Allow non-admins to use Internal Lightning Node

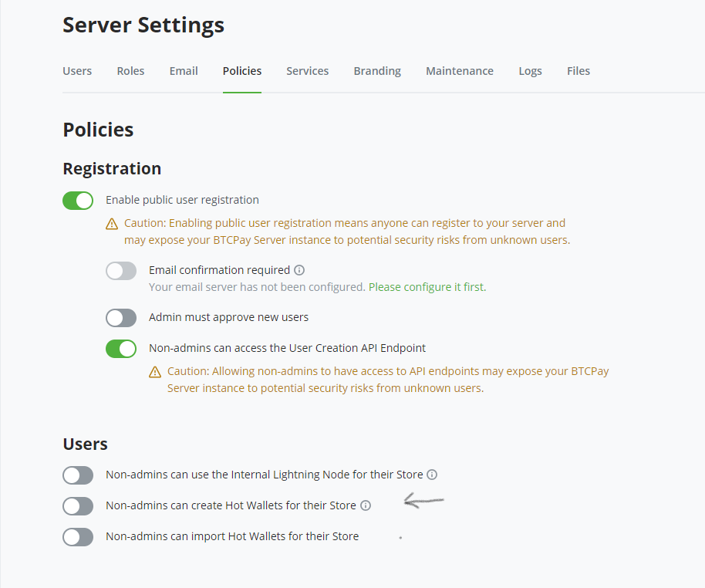(x=78, y=475)
